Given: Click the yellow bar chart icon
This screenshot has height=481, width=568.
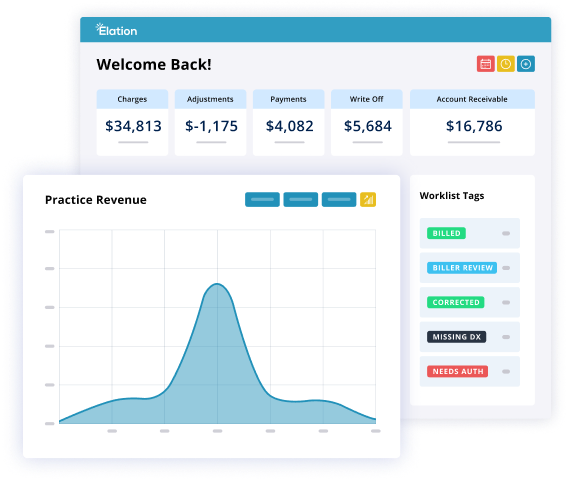Looking at the screenshot, I should (x=368, y=200).
